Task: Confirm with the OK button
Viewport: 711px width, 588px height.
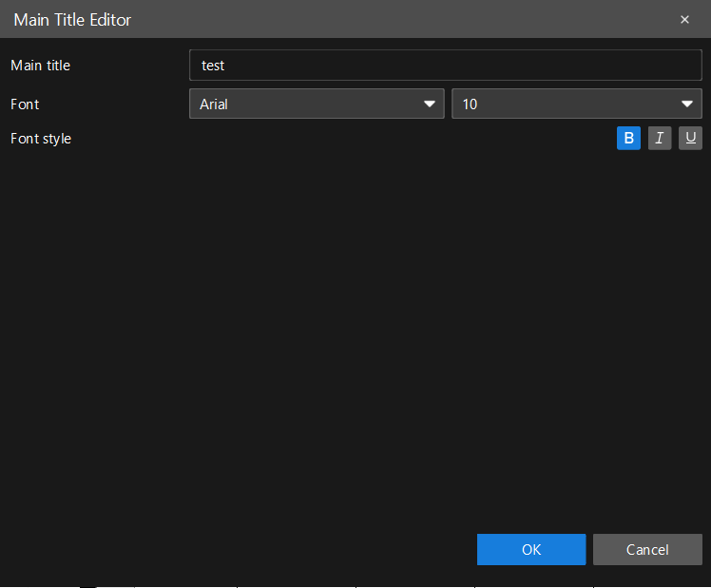Action: point(531,549)
